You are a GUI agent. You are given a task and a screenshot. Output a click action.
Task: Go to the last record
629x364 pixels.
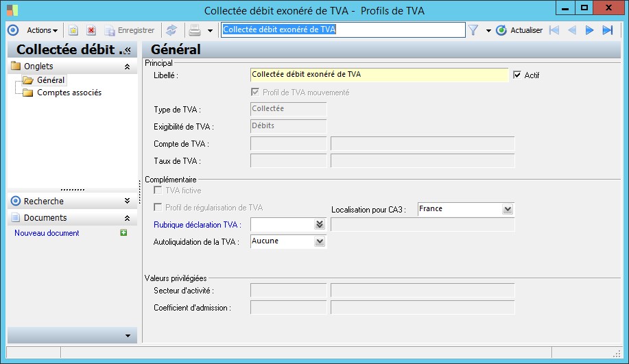pyautogui.click(x=608, y=30)
